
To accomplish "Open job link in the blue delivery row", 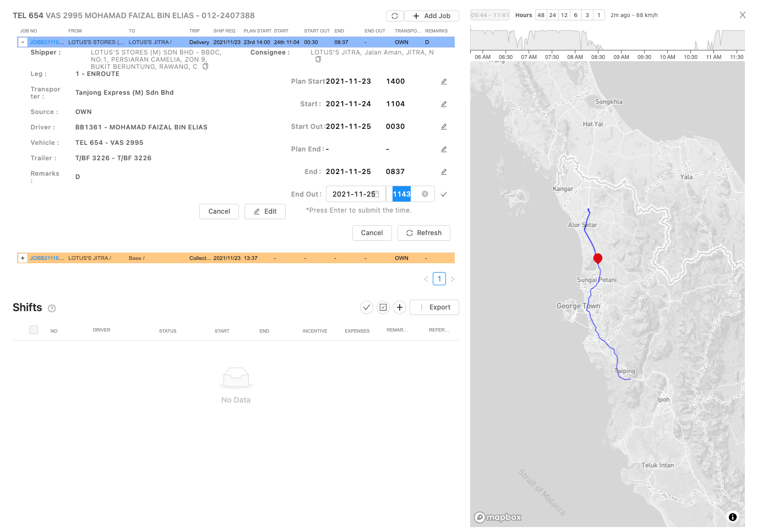I will (x=47, y=42).
